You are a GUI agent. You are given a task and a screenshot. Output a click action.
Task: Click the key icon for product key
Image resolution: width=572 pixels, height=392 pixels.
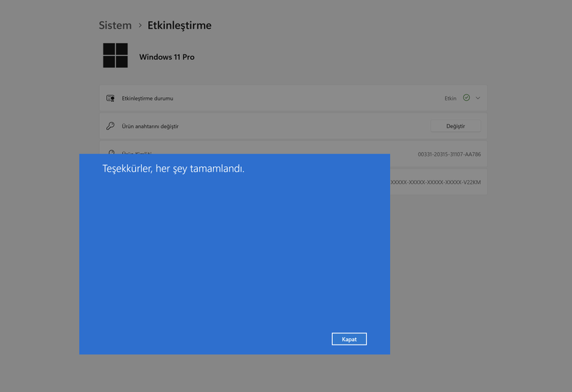tap(110, 126)
